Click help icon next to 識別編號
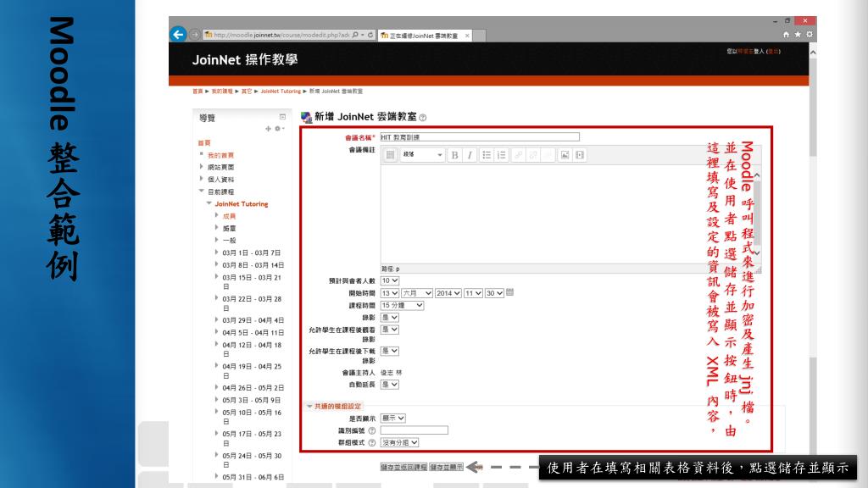Screen dimensions: 868x488 click(372, 430)
